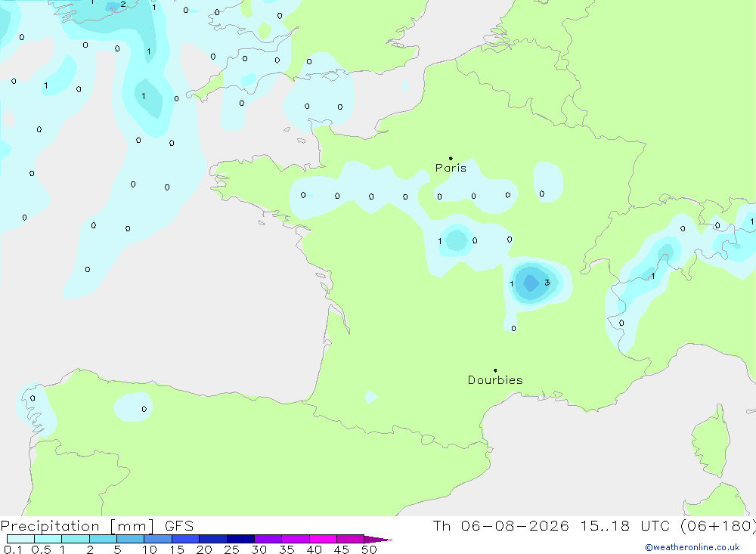This screenshot has height=554, width=756.
Task: Click the '15..18 UTC' time range text
Action: coord(625,525)
